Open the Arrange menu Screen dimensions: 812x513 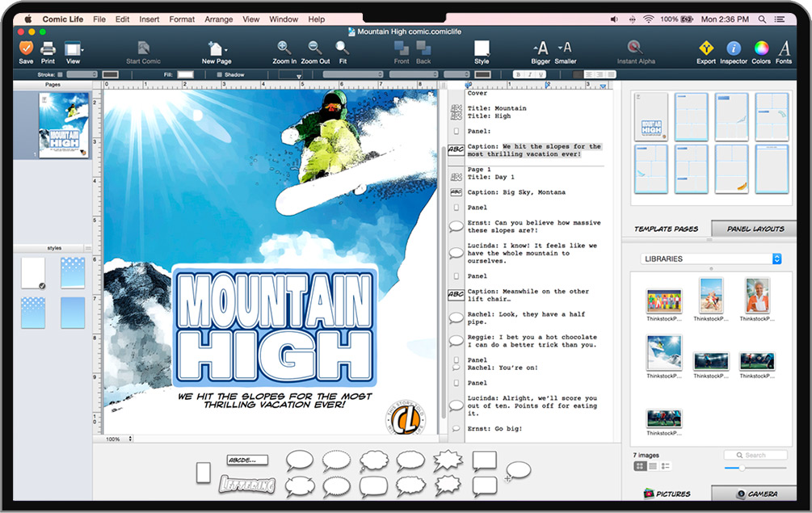click(x=218, y=19)
